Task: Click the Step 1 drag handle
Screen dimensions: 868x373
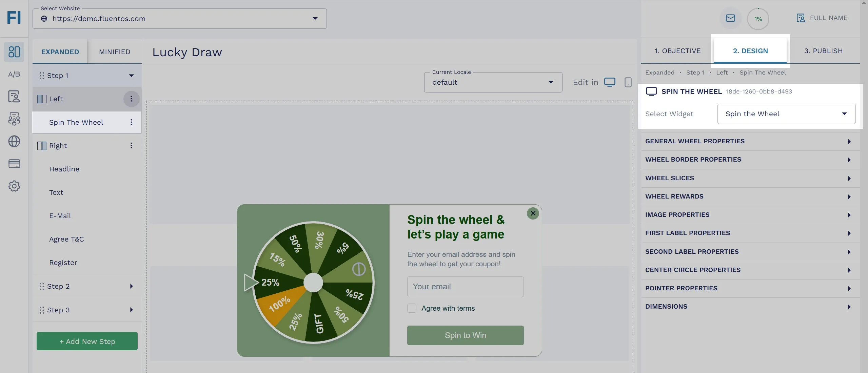Action: (42, 76)
